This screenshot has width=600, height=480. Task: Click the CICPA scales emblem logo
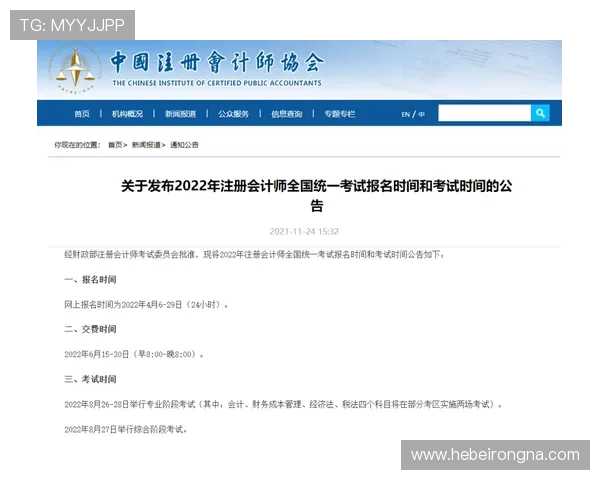75,69
